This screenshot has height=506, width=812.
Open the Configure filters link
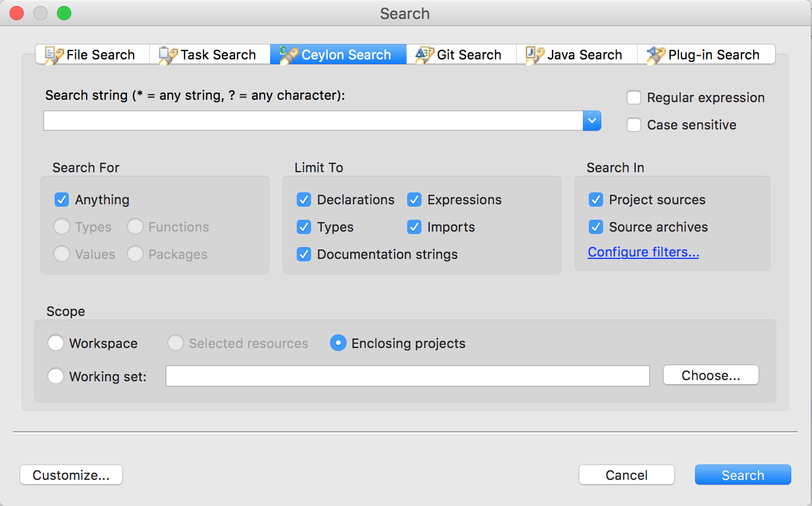click(643, 252)
